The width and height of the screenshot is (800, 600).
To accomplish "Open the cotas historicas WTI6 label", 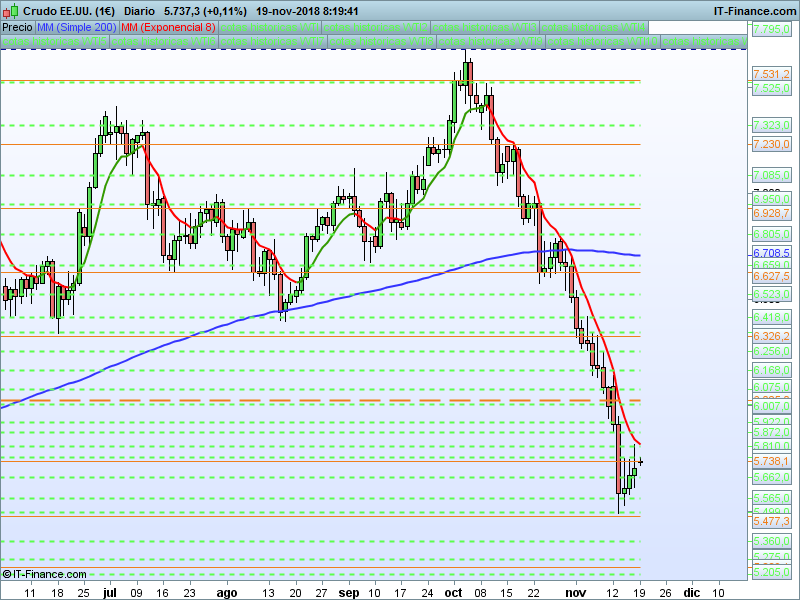I will 164,42.
